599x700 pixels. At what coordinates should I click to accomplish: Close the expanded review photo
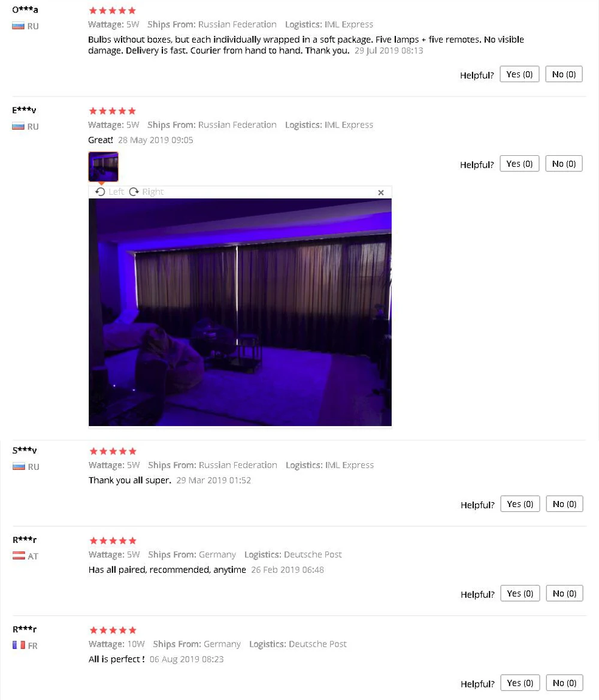[381, 192]
